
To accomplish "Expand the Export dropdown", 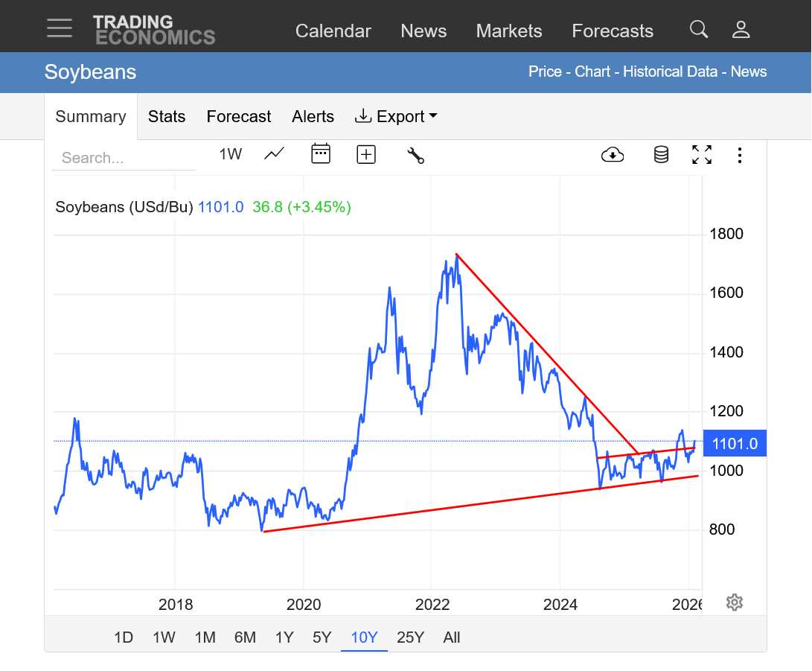I will tap(396, 117).
